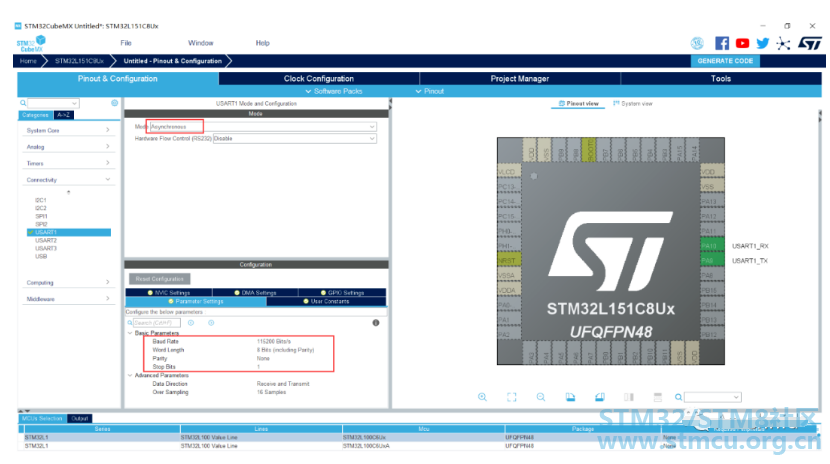Open the YouTube icon link
This screenshot has height=464, width=830.
coord(742,43)
